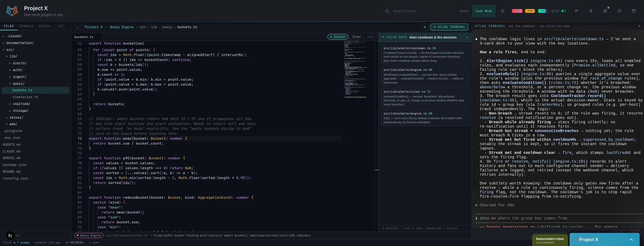Expand the auth/ folder
This screenshot has height=246, width=644.
click(36, 70)
